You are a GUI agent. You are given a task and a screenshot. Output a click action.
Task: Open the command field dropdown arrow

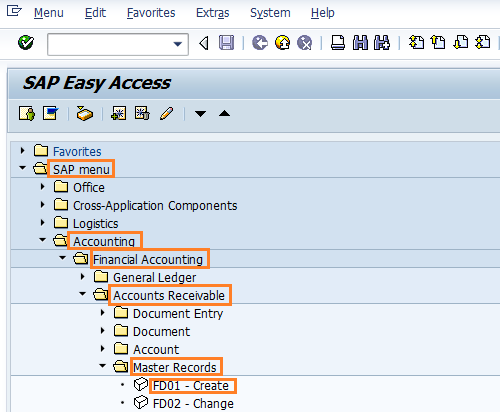(178, 44)
